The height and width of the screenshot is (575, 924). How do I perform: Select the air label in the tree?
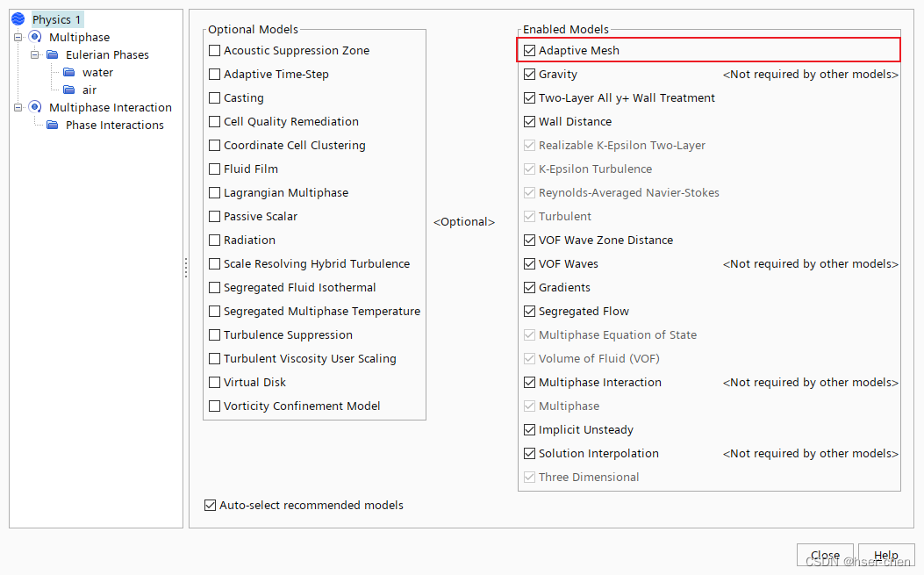click(x=90, y=90)
